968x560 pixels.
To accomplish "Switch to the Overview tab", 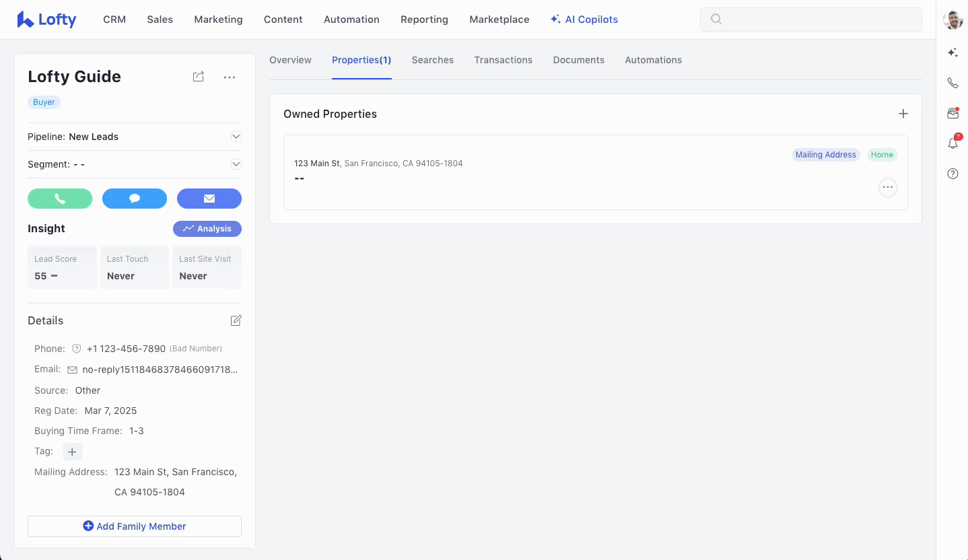I will coord(290,60).
